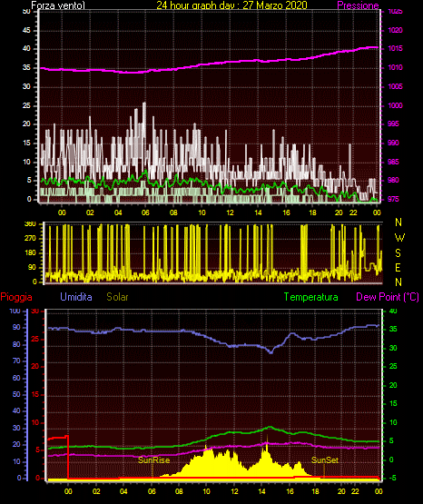Screen dimensions: 423x504
Task: Click the green 'Temperatura' legend label
Action: tap(311, 297)
